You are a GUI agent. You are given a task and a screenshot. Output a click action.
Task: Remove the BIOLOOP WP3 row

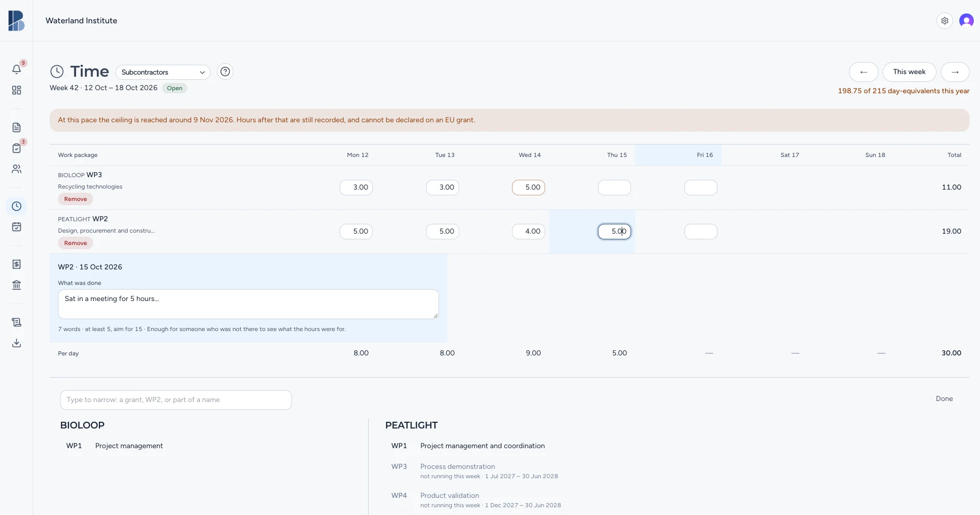click(x=76, y=199)
